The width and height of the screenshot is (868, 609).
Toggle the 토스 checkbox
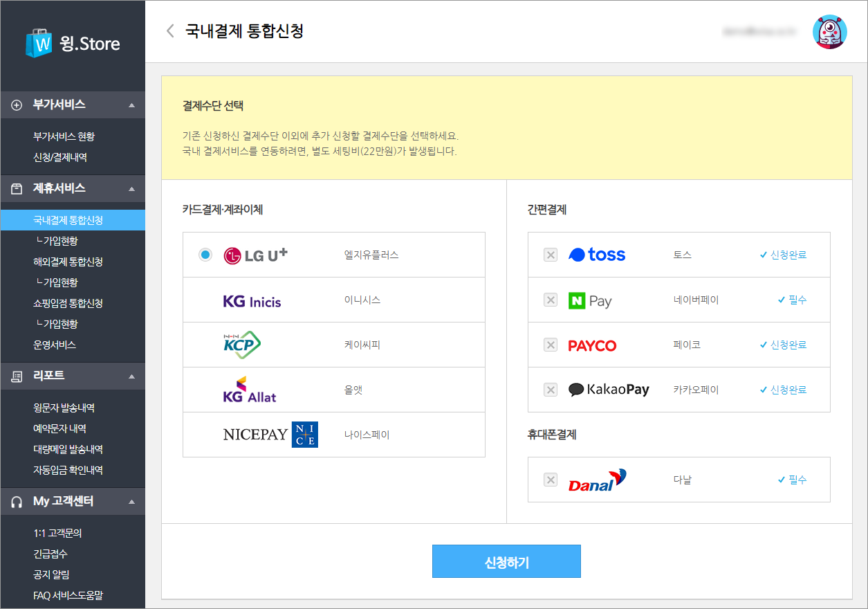[551, 255]
